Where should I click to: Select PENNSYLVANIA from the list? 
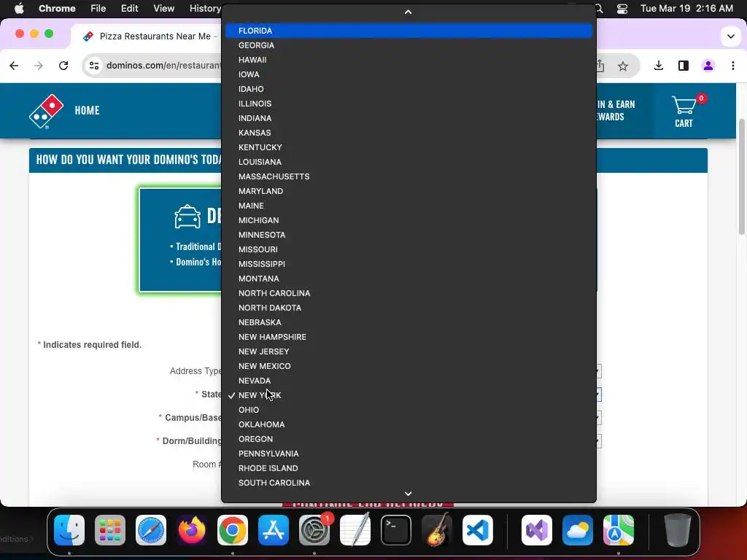pos(409,454)
